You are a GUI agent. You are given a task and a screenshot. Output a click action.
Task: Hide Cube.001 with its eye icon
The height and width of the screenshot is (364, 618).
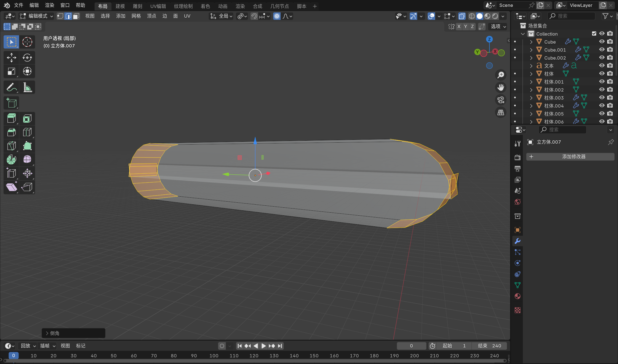(602, 50)
